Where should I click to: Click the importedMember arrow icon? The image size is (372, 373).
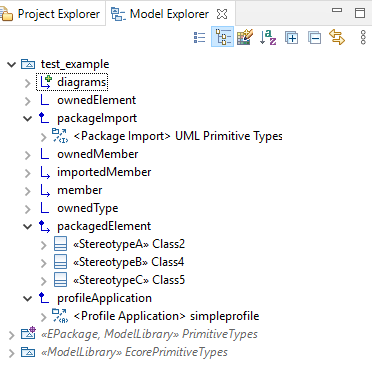pyautogui.click(x=45, y=173)
